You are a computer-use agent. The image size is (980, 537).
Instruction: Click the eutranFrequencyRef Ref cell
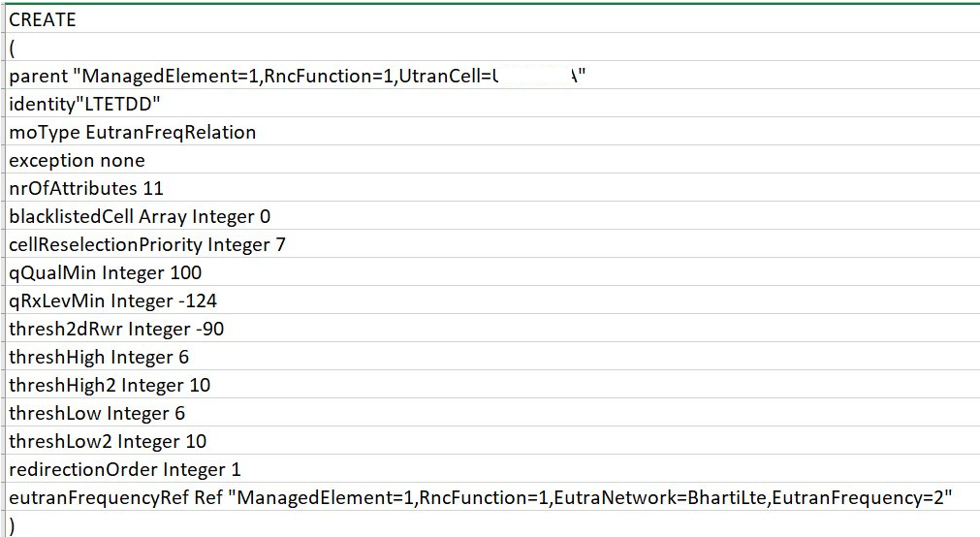coord(492,497)
